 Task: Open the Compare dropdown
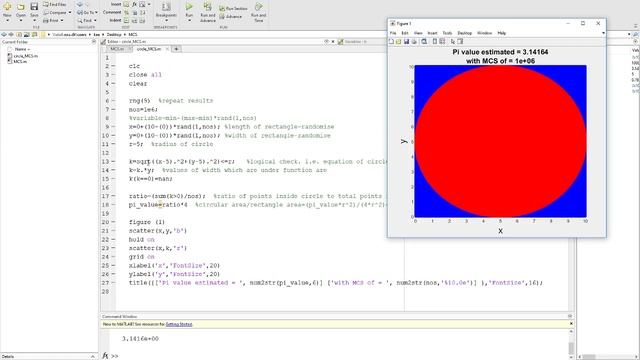click(x=58, y=13)
